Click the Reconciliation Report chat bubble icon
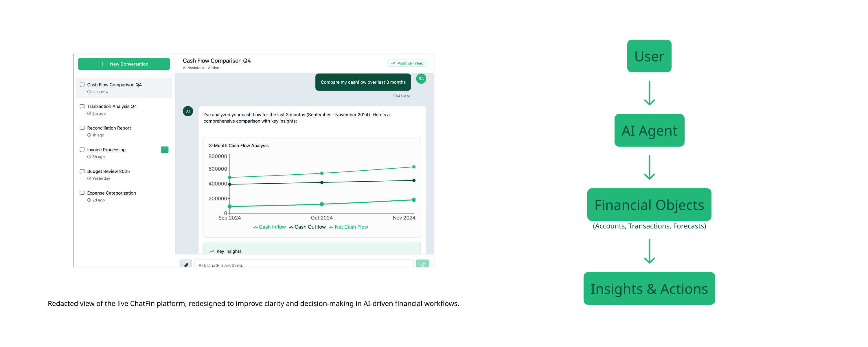Image resolution: width=868 pixels, height=347 pixels. point(82,128)
